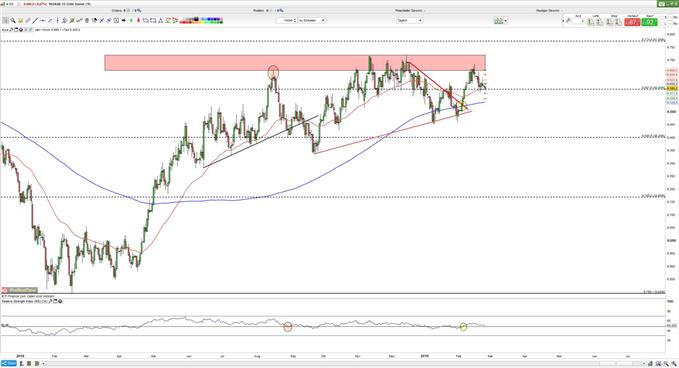The height and width of the screenshot is (368, 679).
Task: Select the cursor pointer tool
Action: (5, 20)
